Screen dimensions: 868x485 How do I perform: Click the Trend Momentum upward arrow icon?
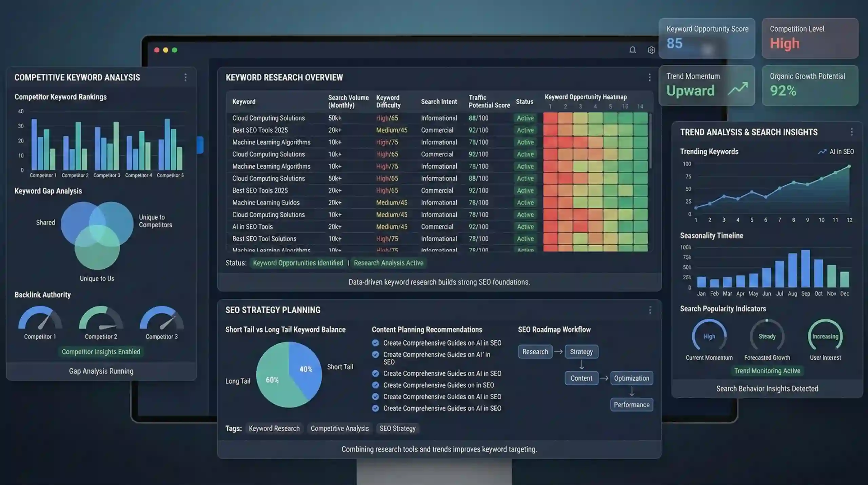point(738,89)
